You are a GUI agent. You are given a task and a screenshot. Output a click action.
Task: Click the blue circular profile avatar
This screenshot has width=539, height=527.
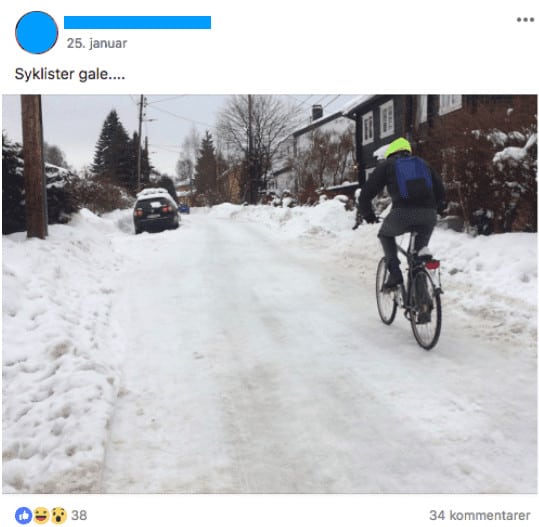[x=36, y=32]
